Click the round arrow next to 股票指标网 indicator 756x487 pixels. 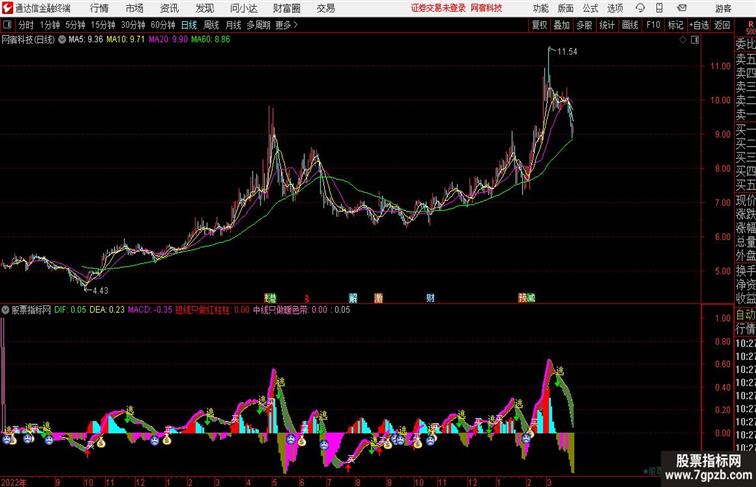[5, 310]
